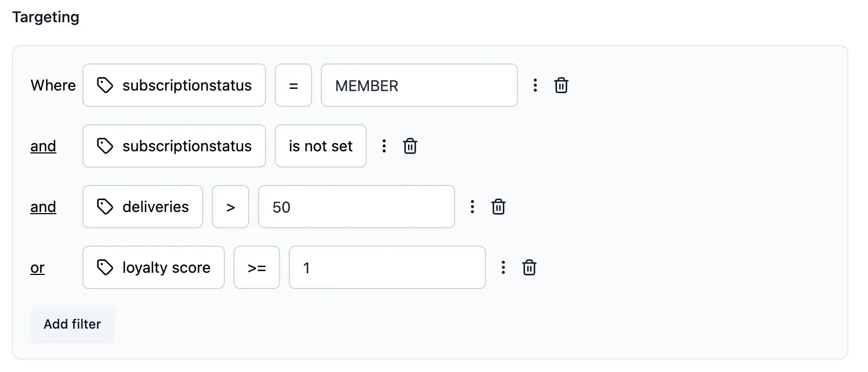The width and height of the screenshot is (868, 372).
Task: Click the tag icon on the loyalty score filter
Action: (x=105, y=267)
